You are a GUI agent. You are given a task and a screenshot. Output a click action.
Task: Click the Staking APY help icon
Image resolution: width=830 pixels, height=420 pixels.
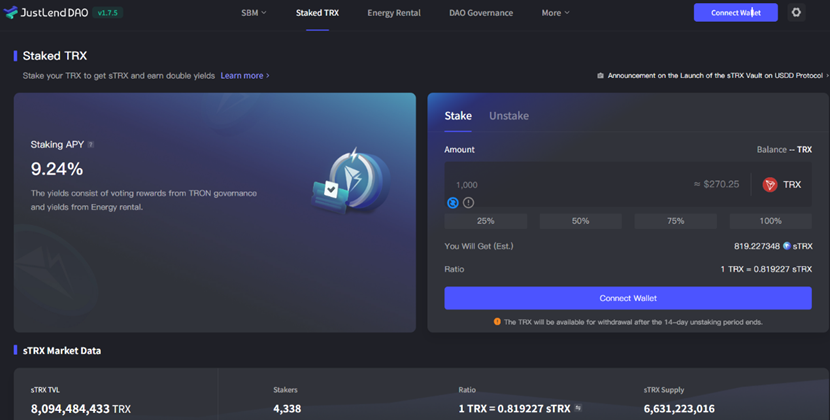[91, 145]
